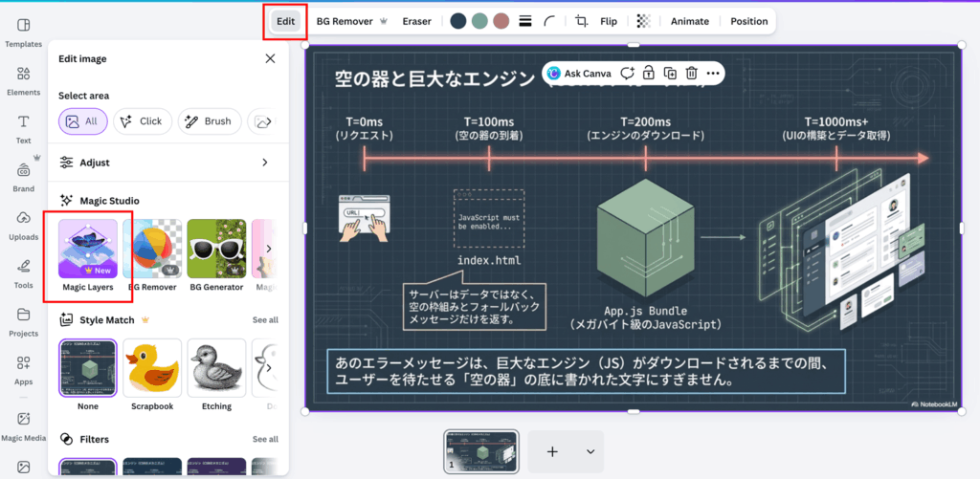The width and height of the screenshot is (980, 479).
Task: Delete the image using the trash icon
Action: click(x=691, y=74)
